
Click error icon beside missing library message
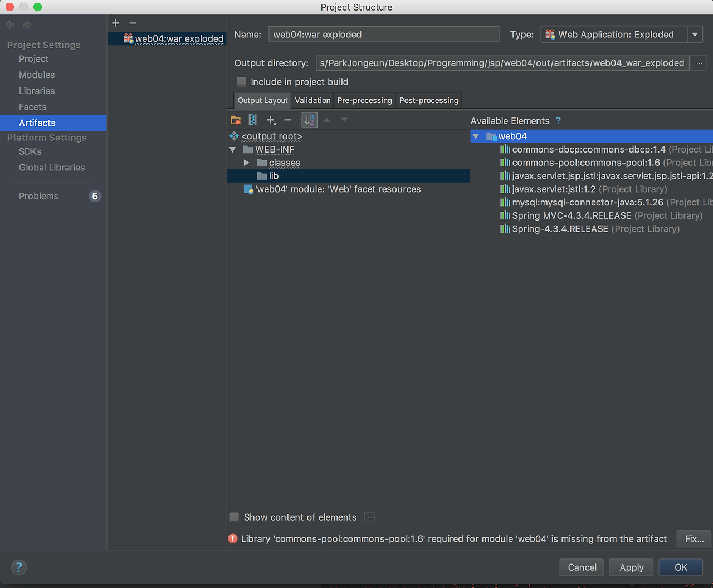pos(233,538)
